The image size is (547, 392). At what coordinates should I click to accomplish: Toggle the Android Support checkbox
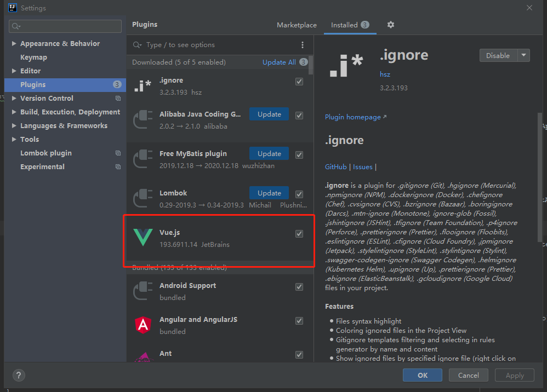[x=299, y=286]
